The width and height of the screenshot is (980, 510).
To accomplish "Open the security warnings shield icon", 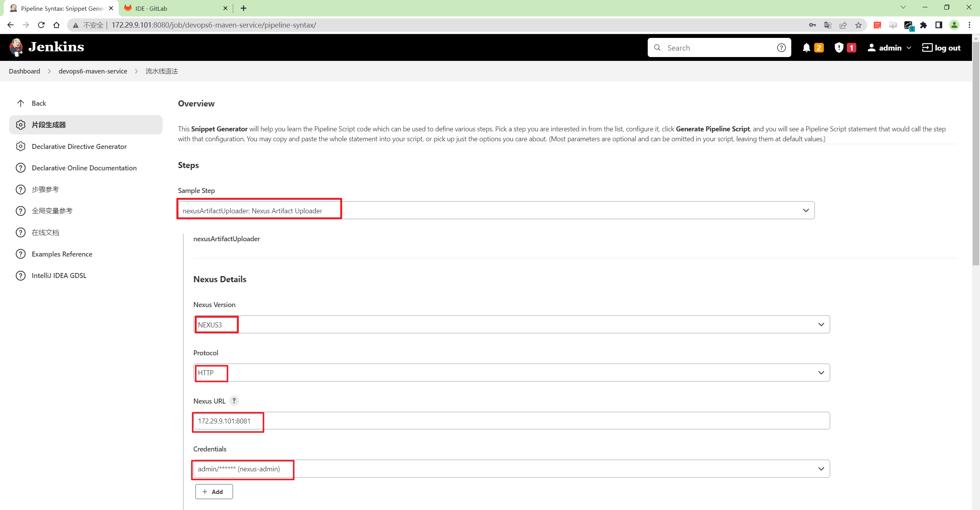I will coord(839,47).
